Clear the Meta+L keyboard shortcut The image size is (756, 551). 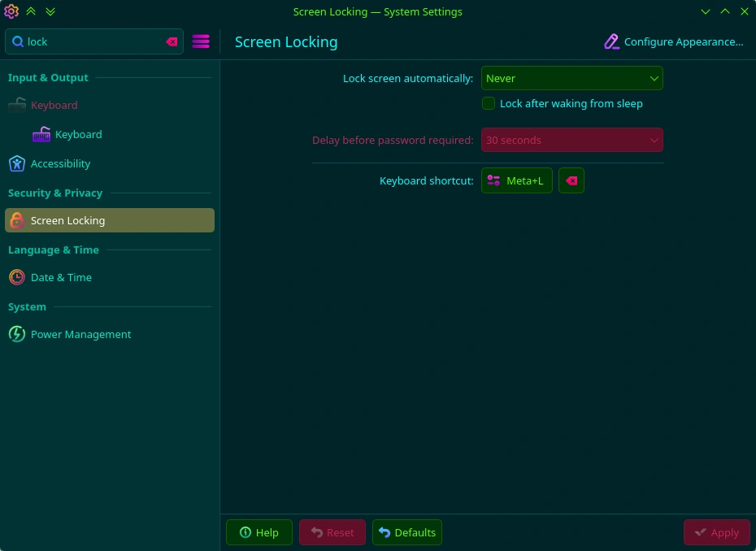(x=571, y=180)
